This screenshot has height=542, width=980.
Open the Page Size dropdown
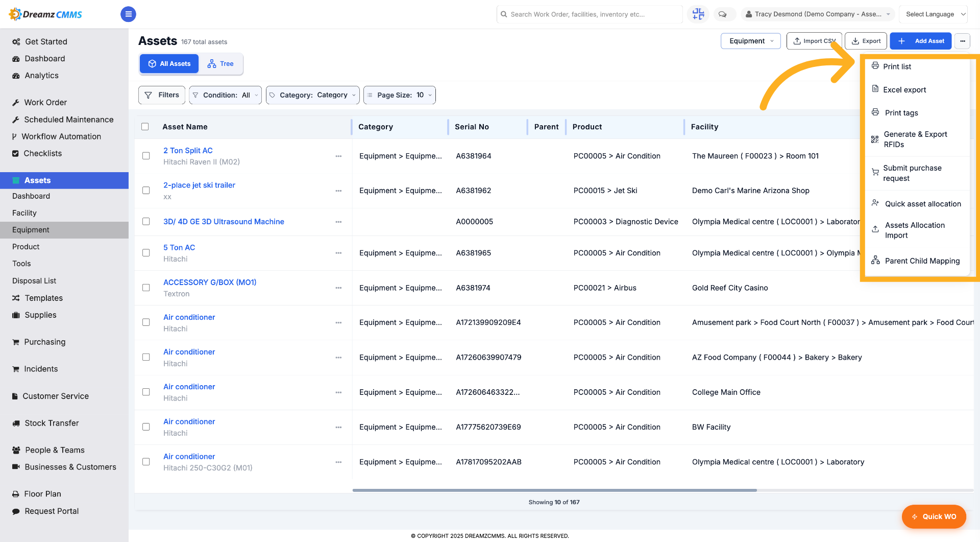click(399, 95)
